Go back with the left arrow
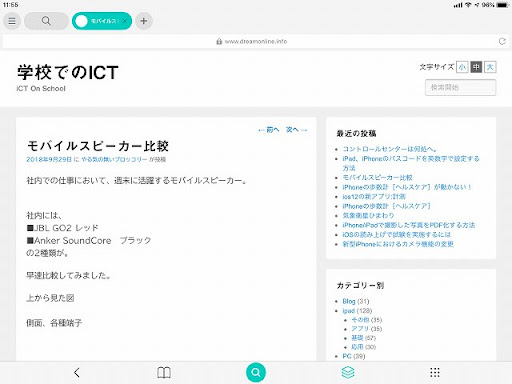Image resolution: width=512 pixels, height=384 pixels. (x=77, y=372)
